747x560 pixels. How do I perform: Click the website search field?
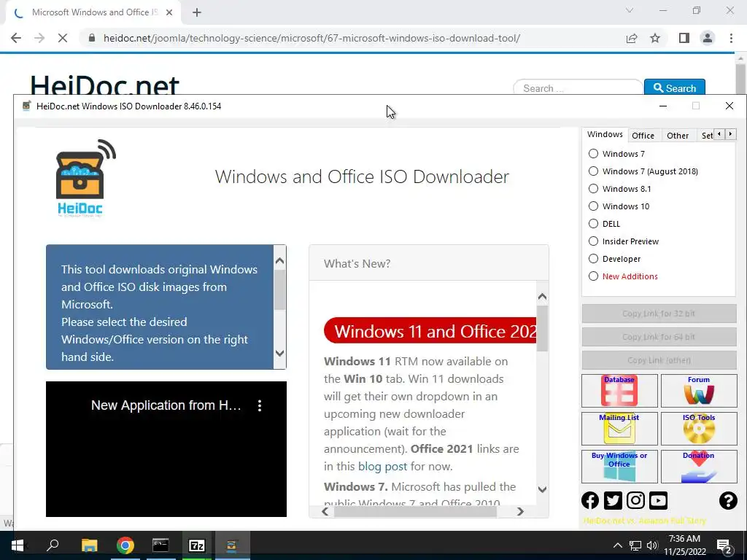(578, 88)
